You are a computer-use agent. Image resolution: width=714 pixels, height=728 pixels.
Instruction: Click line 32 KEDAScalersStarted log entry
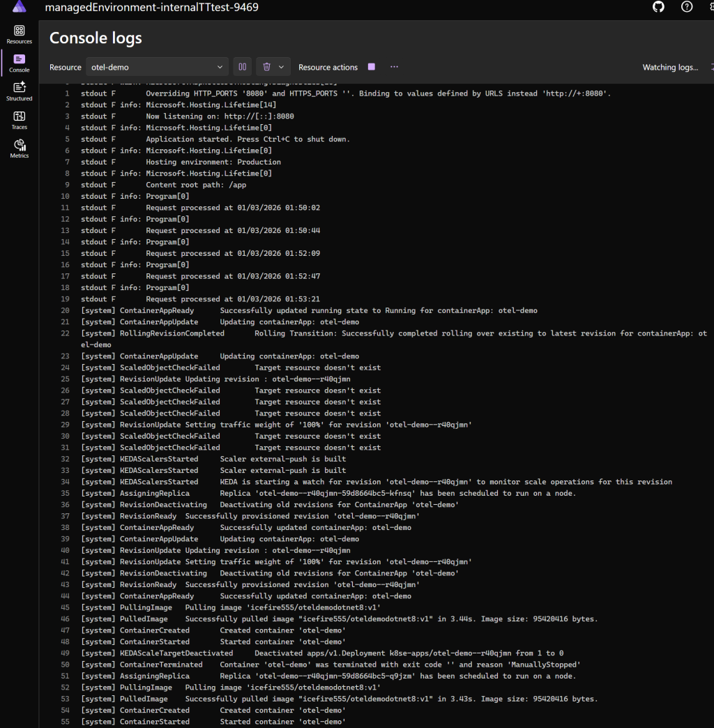point(213,459)
